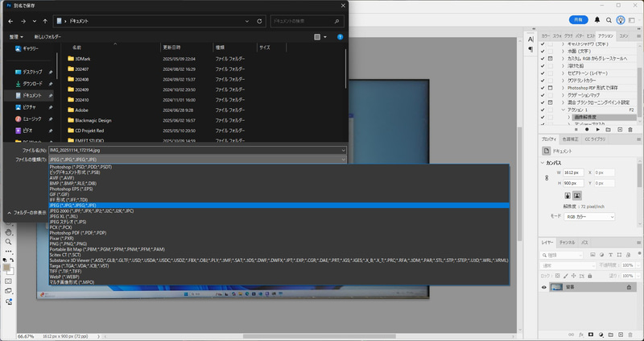Choose PNG (*.PNG;*.PNG) from file type list
Viewport: 644px width, 341px height.
[279, 244]
